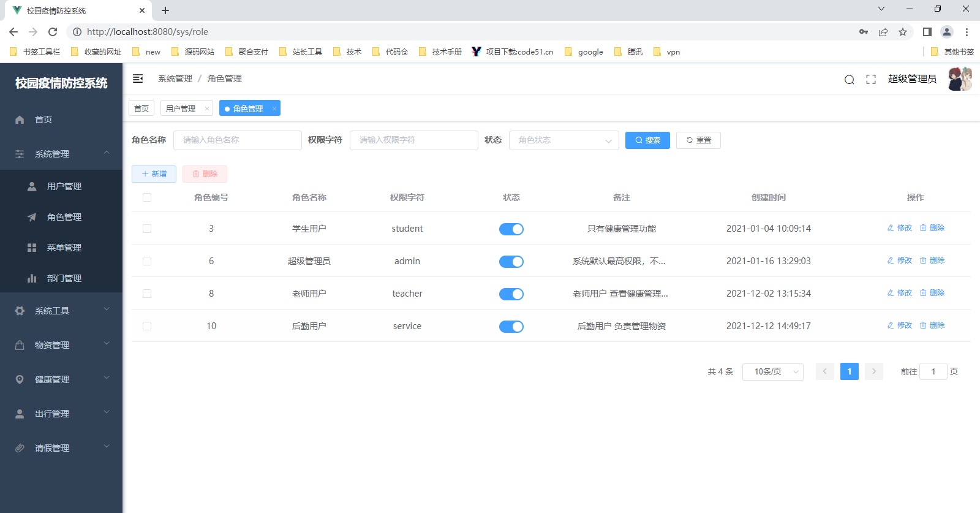Click the blue 搜索 button
The image size is (980, 513).
click(x=647, y=140)
